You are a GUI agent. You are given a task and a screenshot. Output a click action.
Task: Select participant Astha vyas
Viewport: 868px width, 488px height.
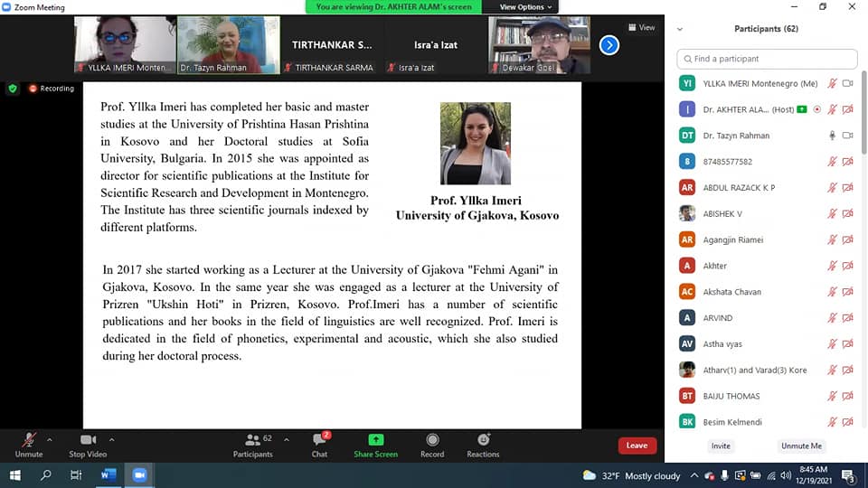click(767, 343)
